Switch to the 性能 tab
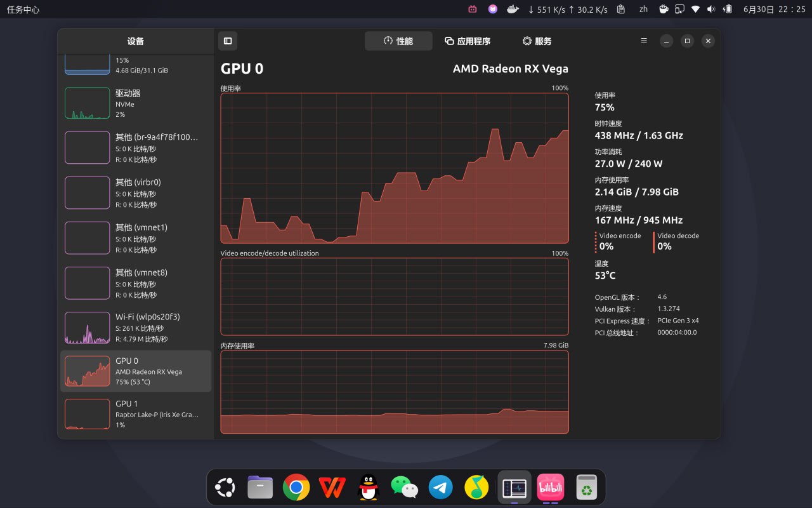The height and width of the screenshot is (508, 812). pos(398,41)
